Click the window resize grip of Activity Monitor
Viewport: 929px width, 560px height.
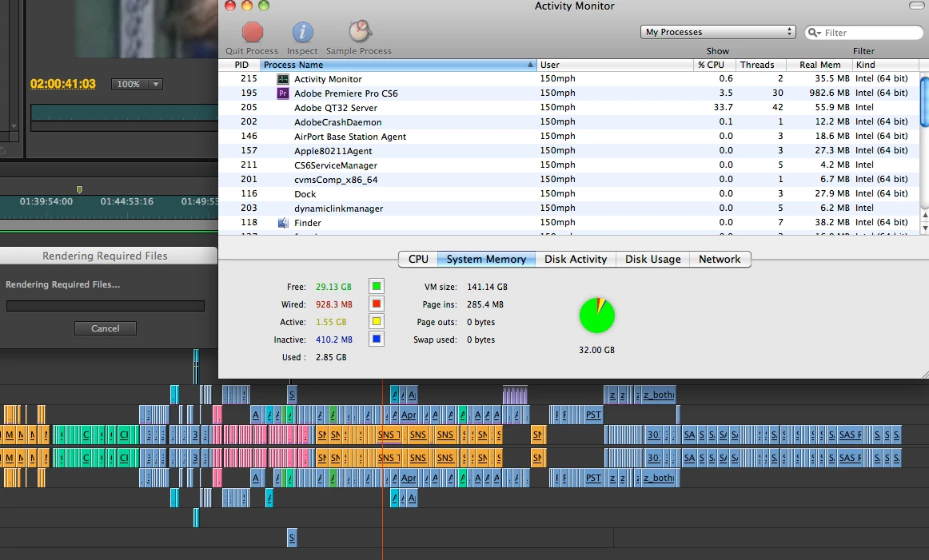coord(925,374)
